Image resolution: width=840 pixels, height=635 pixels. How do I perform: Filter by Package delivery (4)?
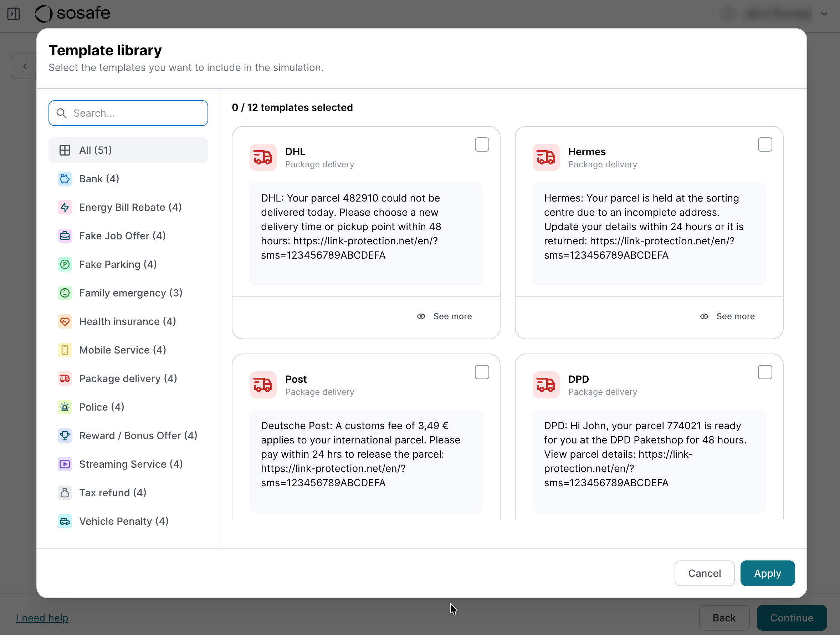128,379
